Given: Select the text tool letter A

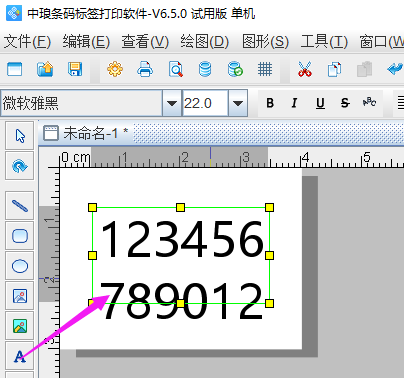Looking at the screenshot, I should [x=20, y=356].
